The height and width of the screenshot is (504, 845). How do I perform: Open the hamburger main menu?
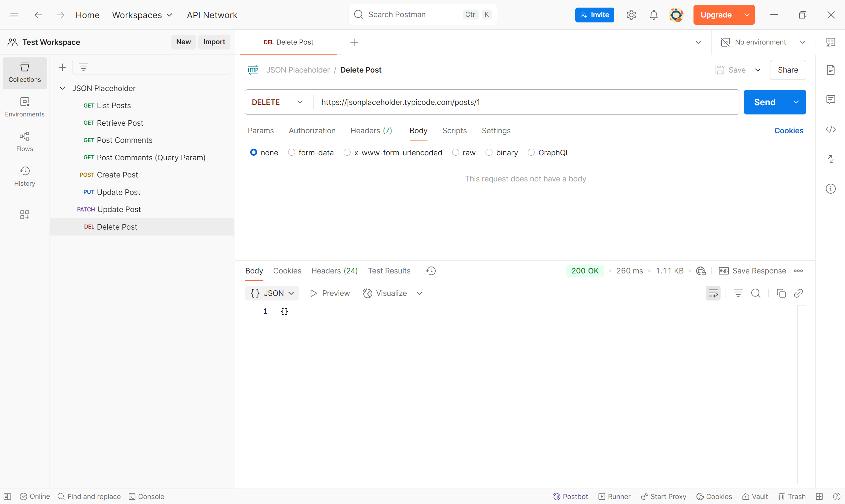14,15
